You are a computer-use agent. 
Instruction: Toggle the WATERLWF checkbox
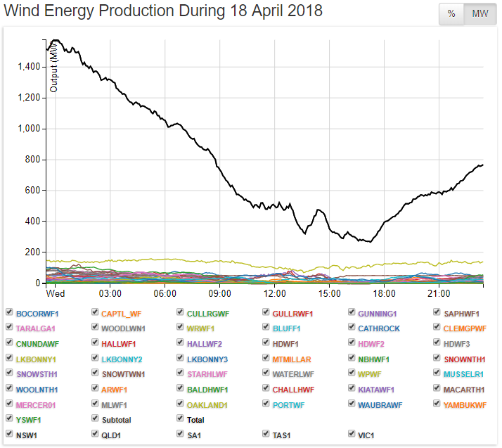coord(266,373)
